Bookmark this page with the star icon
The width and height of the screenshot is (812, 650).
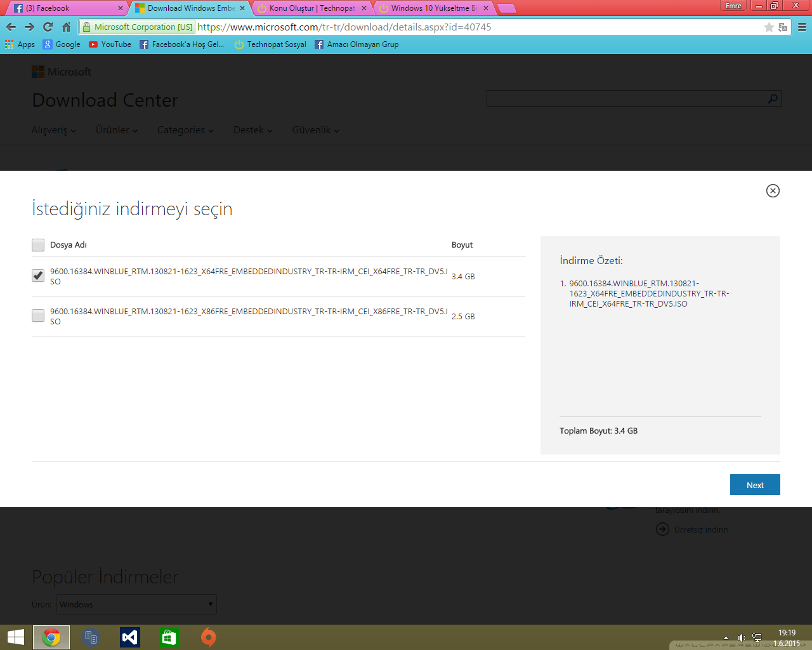coord(769,27)
